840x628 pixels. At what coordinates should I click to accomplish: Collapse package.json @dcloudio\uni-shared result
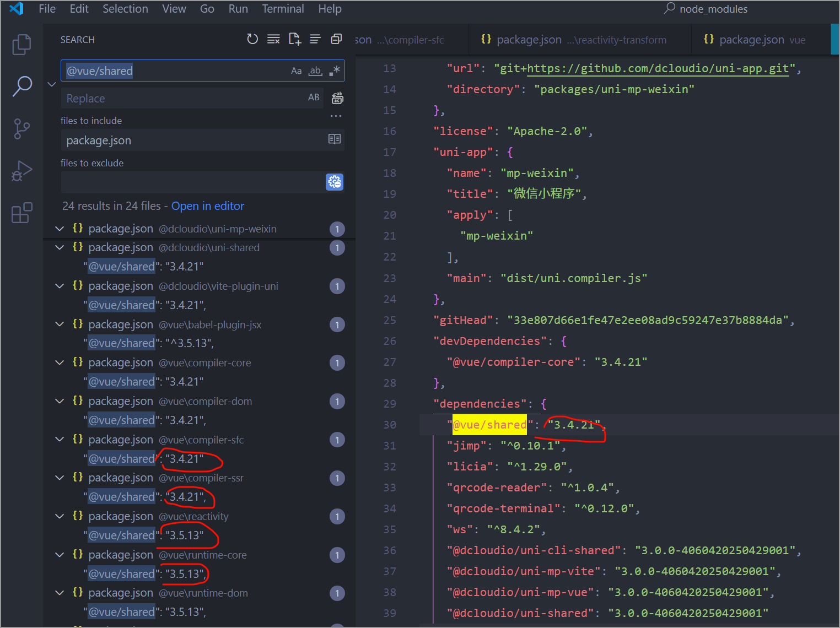[x=60, y=248]
